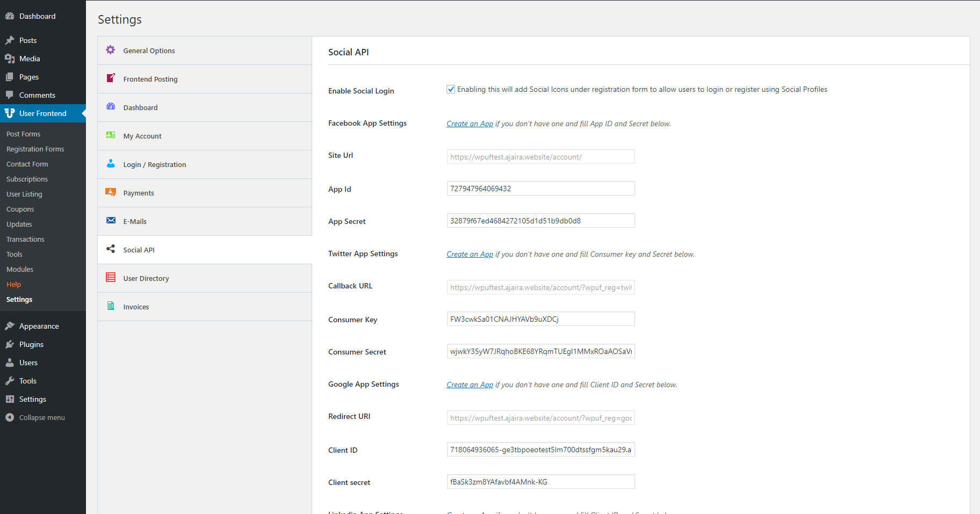
Task: Open the Payments settings tab label
Action: (139, 193)
